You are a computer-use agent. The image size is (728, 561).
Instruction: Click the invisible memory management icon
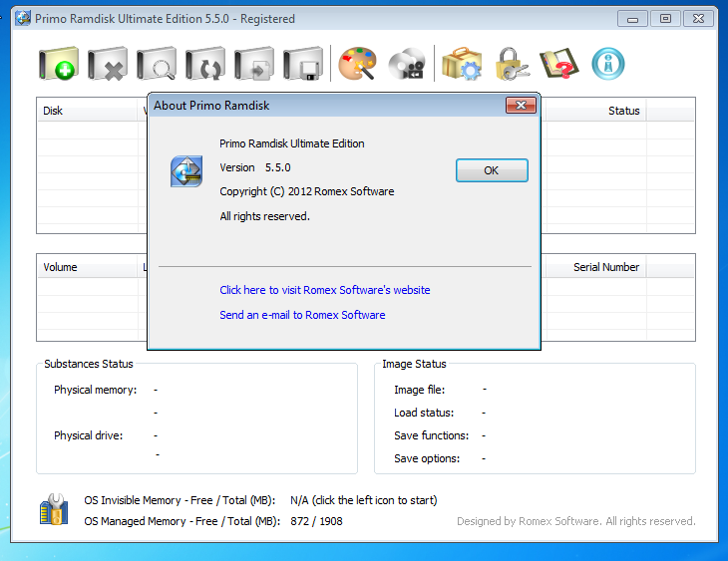click(54, 509)
